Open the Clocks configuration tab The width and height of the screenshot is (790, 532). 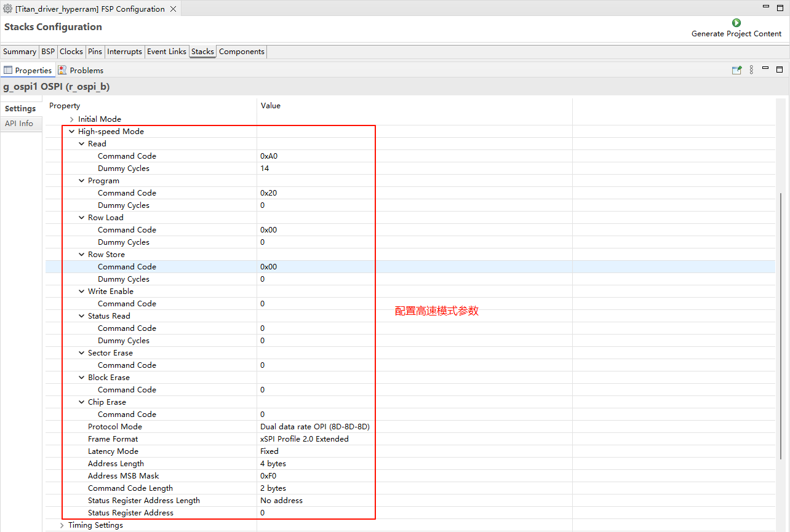(71, 52)
